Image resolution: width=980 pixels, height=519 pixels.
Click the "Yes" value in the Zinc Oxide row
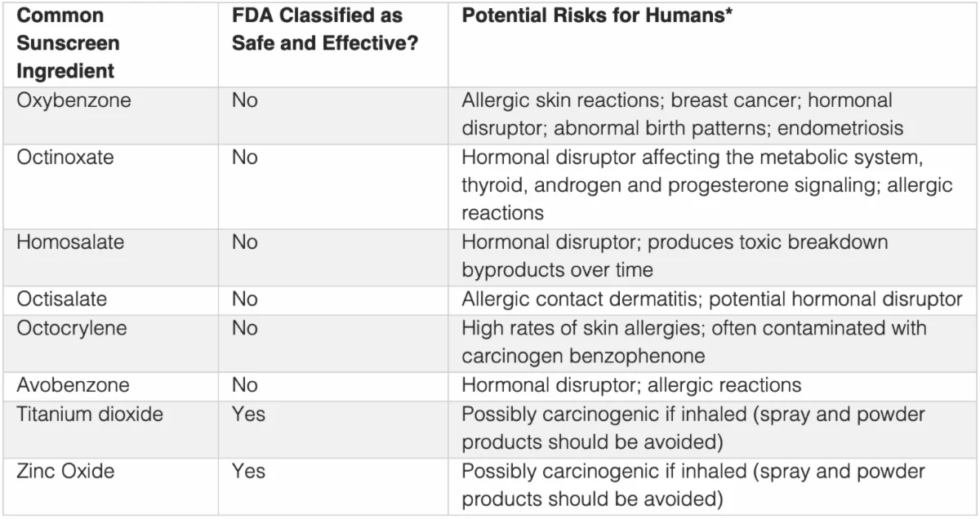point(248,471)
